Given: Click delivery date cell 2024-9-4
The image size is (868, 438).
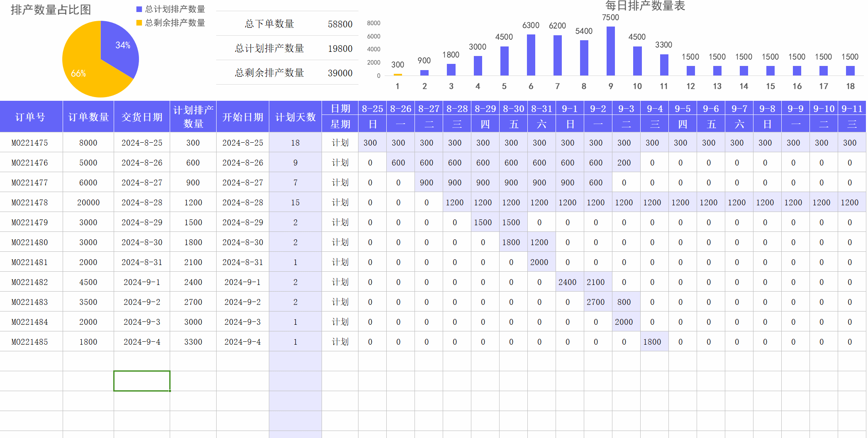Looking at the screenshot, I should coord(142,342).
